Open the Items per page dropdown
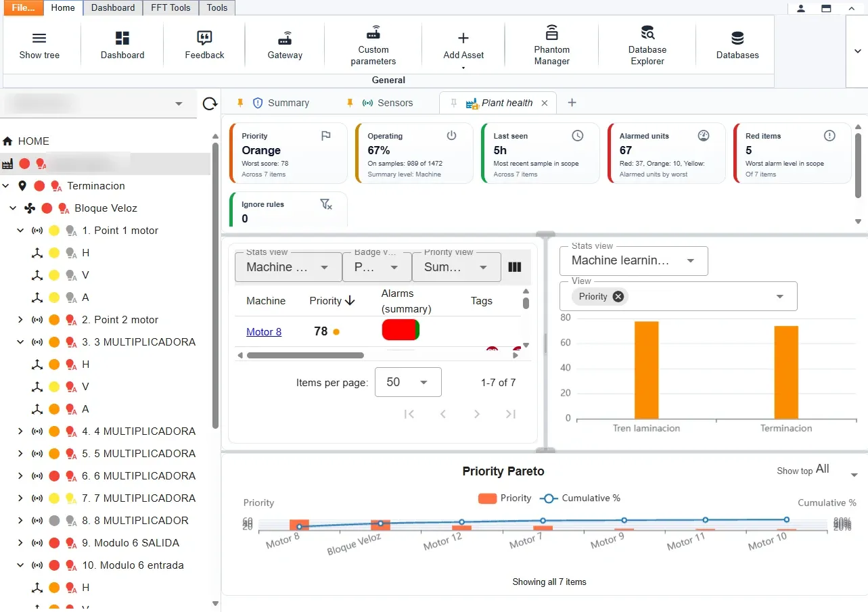The image size is (868, 612). click(408, 382)
